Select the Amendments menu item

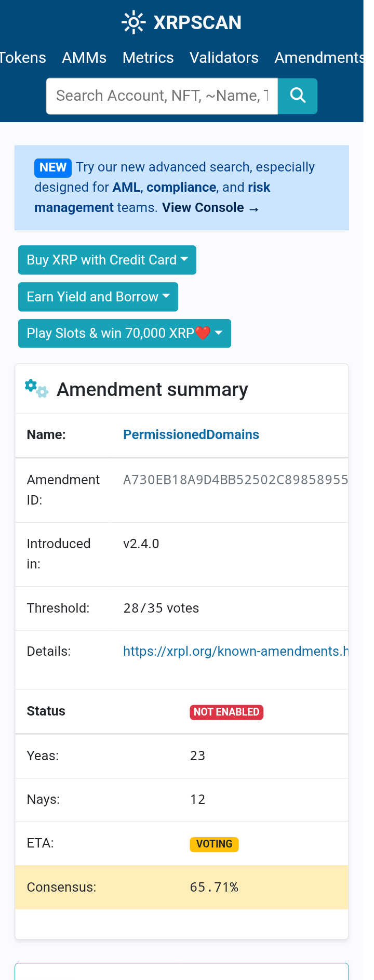point(319,58)
